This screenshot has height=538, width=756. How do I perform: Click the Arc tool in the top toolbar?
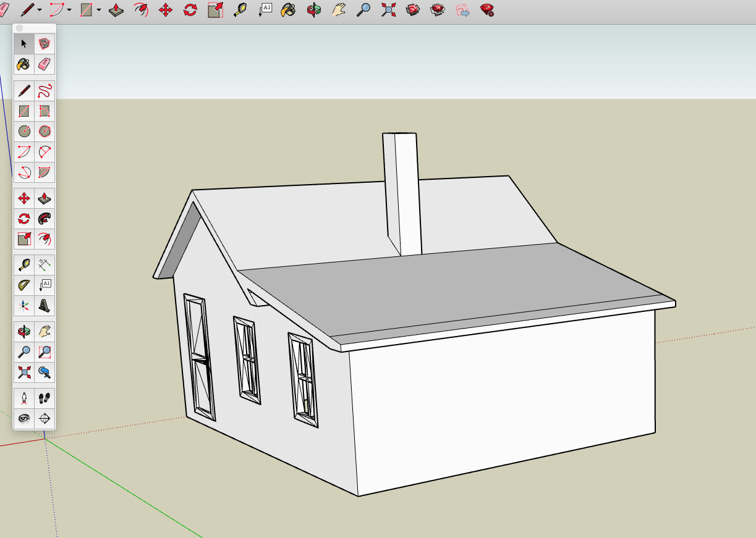point(57,9)
